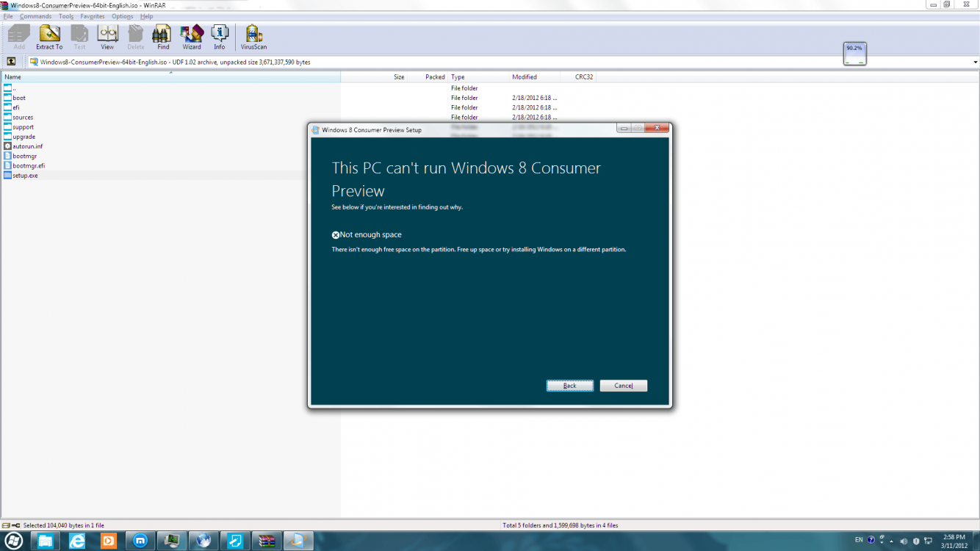980x551 pixels.
Task: Click the drive icon in the status bar
Action: pos(6,525)
